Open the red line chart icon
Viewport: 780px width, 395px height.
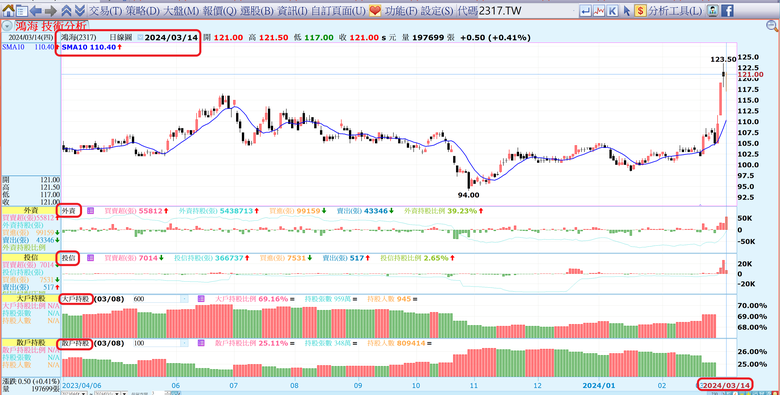pyautogui.click(x=599, y=10)
